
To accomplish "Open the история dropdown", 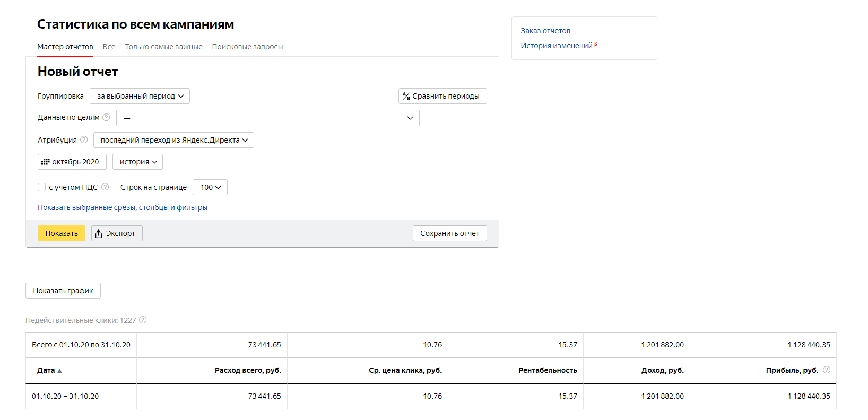I will (x=137, y=162).
